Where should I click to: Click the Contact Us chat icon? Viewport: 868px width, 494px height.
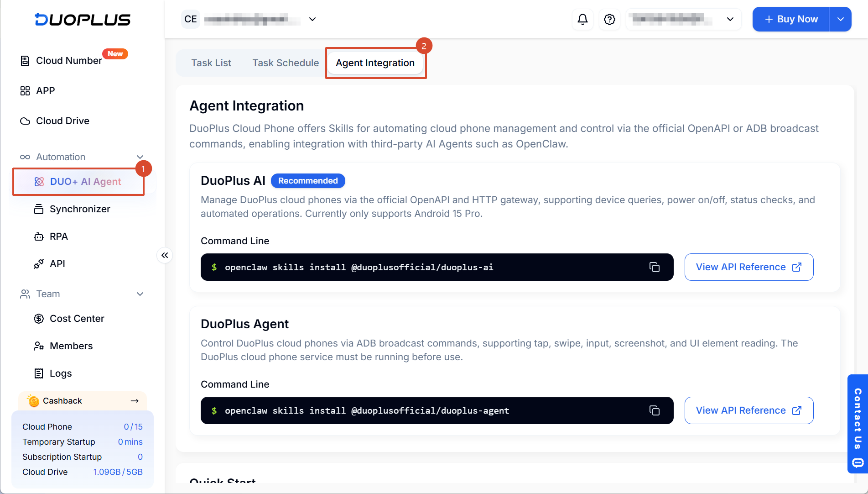pos(858,463)
